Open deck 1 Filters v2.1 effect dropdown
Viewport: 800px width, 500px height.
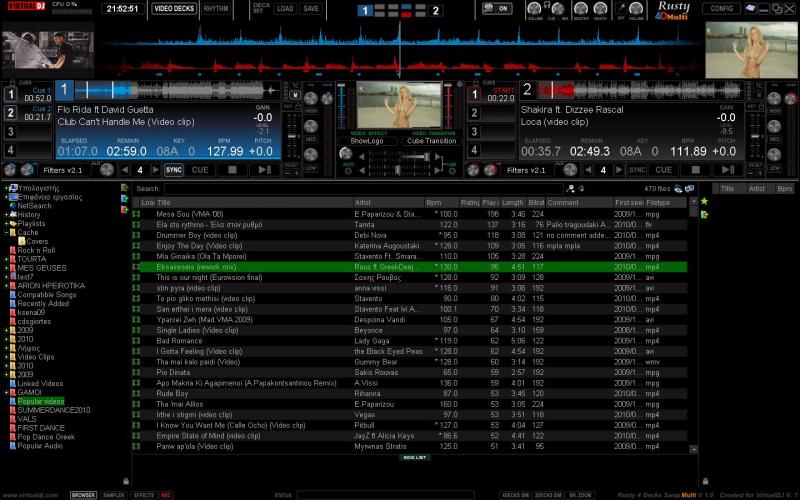pos(62,170)
